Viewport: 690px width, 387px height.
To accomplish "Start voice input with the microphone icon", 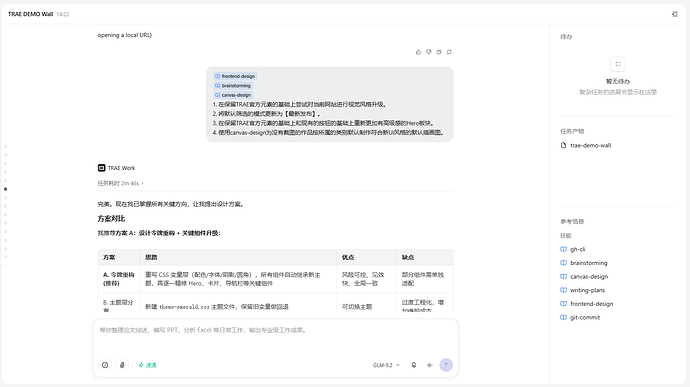I will 414,365.
